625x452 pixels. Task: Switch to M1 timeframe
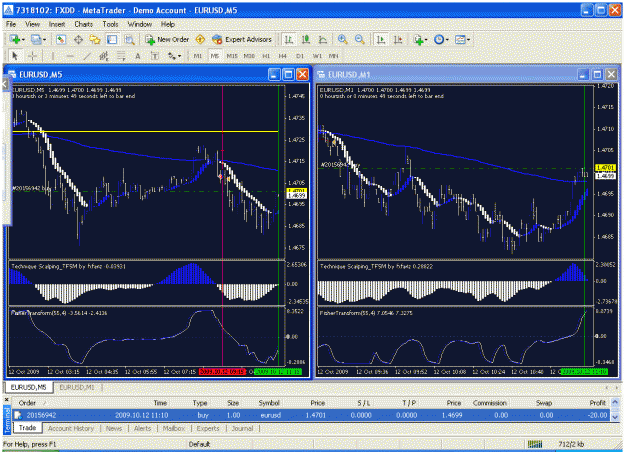pyautogui.click(x=198, y=56)
